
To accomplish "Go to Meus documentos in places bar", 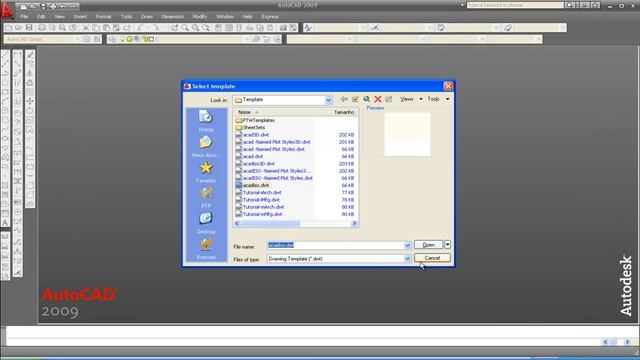I will pos(206,146).
